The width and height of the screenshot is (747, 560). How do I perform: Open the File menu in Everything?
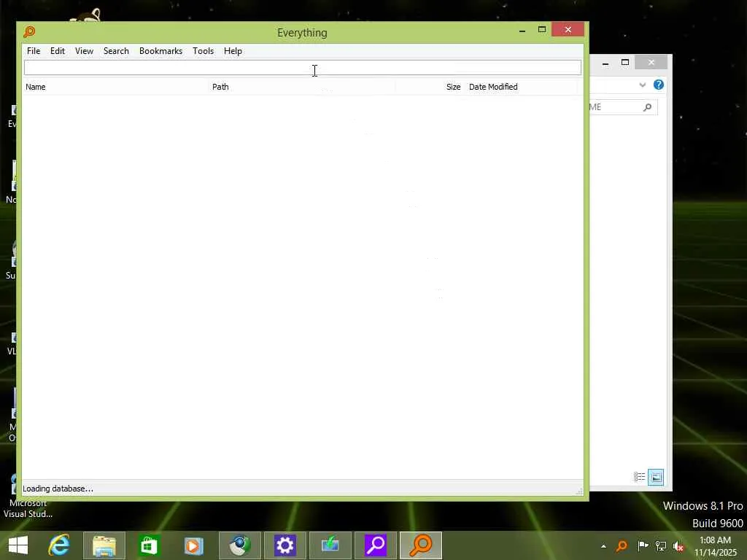pos(34,51)
